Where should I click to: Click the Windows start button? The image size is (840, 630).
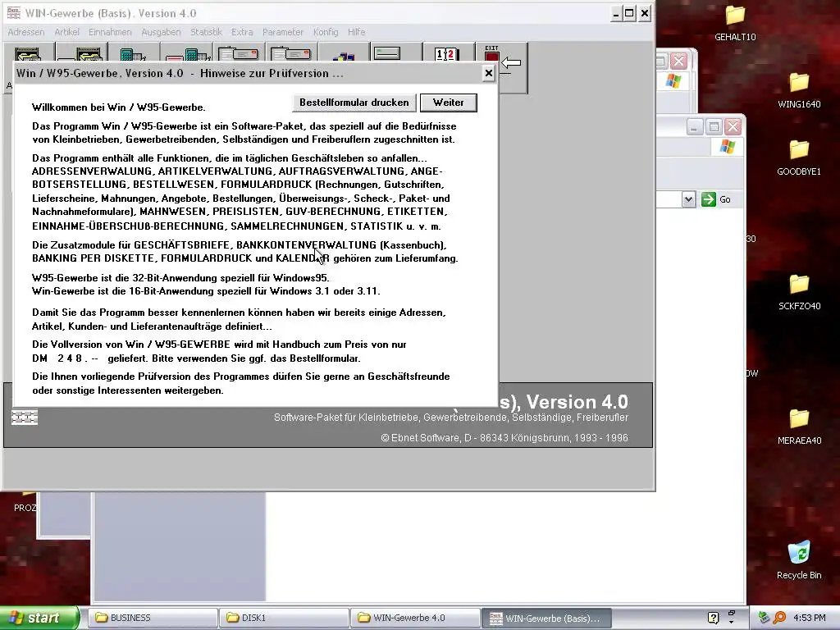[x=39, y=618]
